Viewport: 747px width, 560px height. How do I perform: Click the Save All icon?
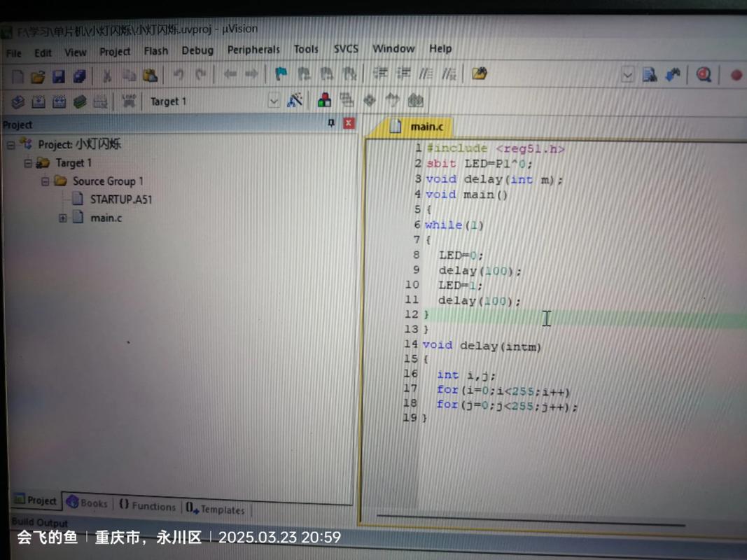pyautogui.click(x=79, y=76)
